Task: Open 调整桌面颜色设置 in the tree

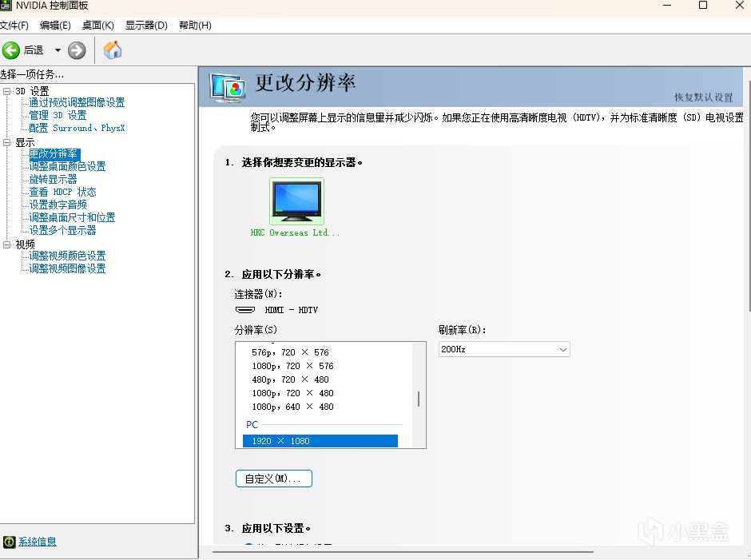Action: point(67,166)
